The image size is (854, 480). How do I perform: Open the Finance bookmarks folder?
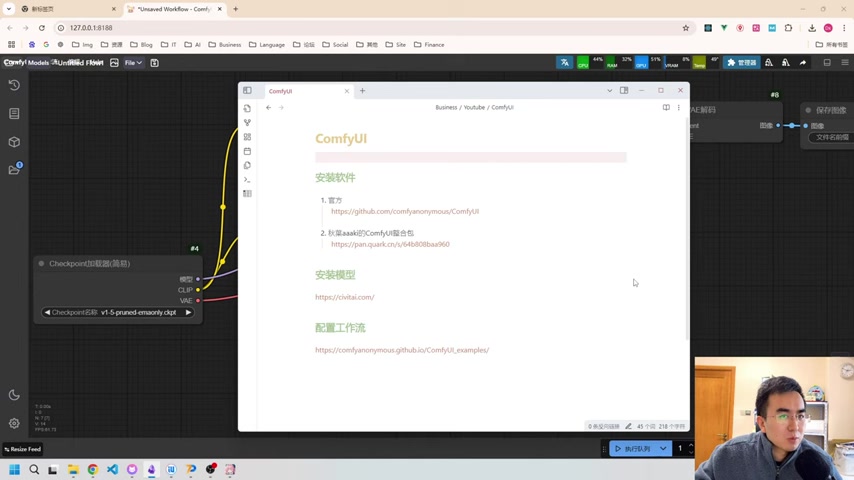click(x=429, y=45)
